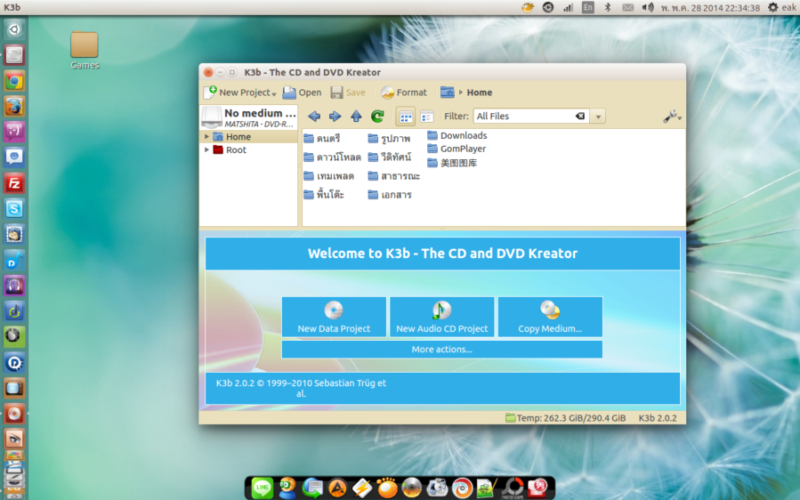Select the สาธารณะ folder
The width and height of the screenshot is (800, 500).
point(394,176)
